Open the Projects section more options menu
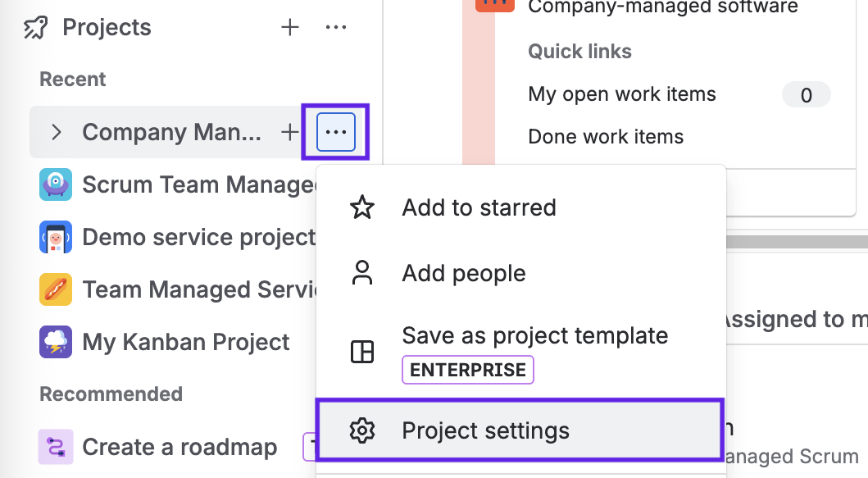The height and width of the screenshot is (478, 868). (336, 28)
